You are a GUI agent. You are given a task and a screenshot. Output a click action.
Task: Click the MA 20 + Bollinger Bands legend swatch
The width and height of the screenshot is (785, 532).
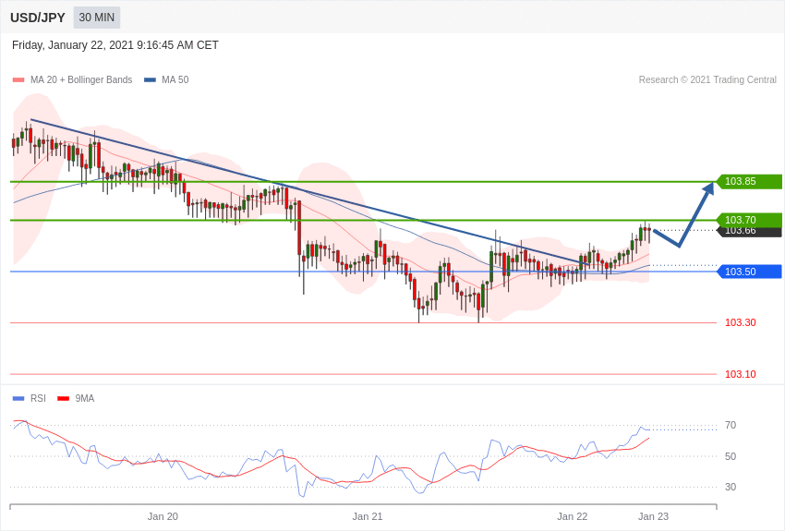pyautogui.click(x=18, y=80)
